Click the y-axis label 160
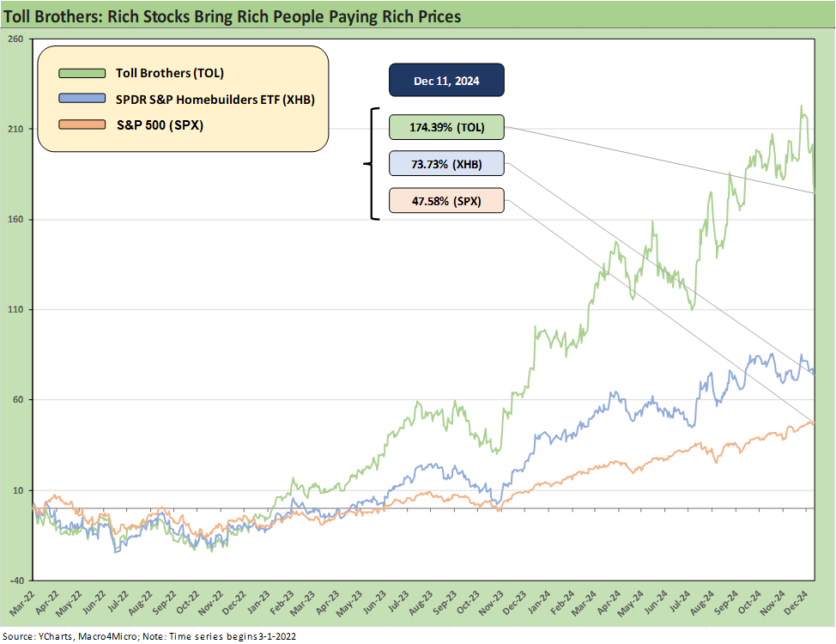Viewport: 836px width, 644px height. click(x=16, y=219)
